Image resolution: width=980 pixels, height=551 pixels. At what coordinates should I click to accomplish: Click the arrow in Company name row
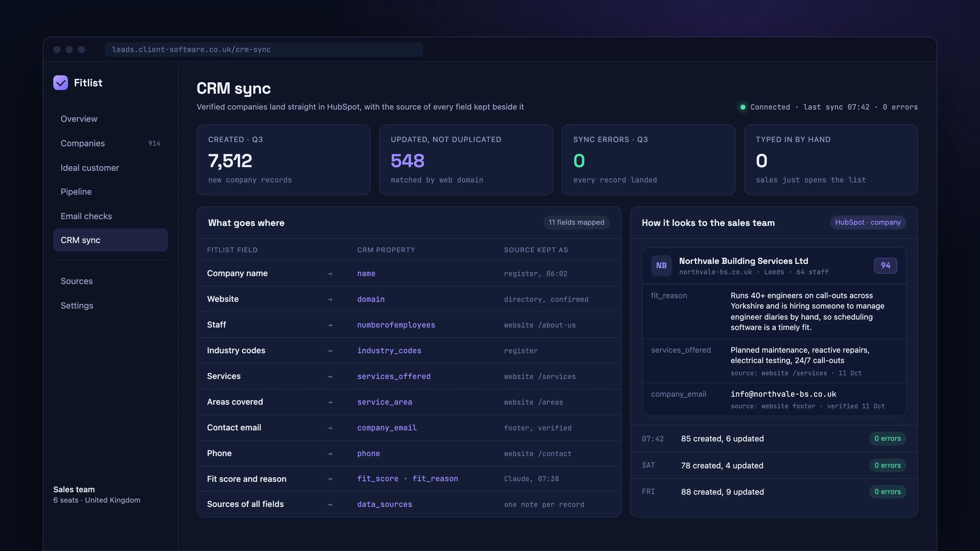point(330,274)
